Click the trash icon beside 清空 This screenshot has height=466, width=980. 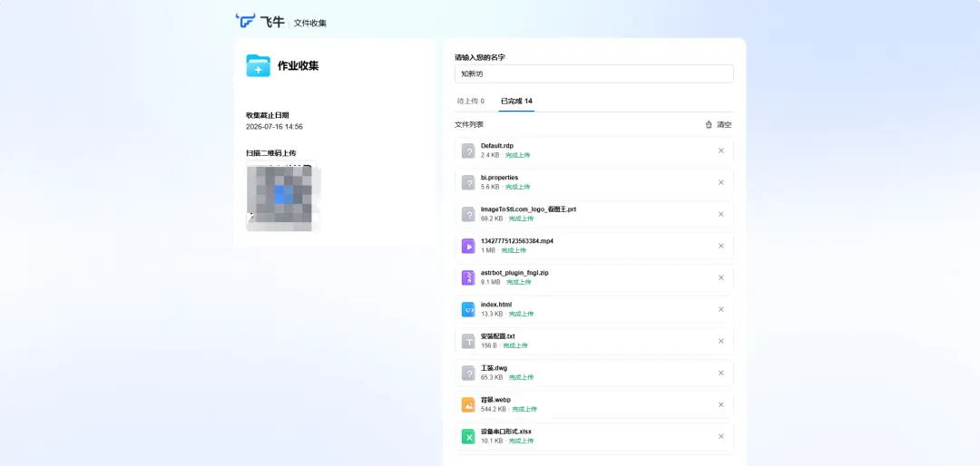(708, 124)
